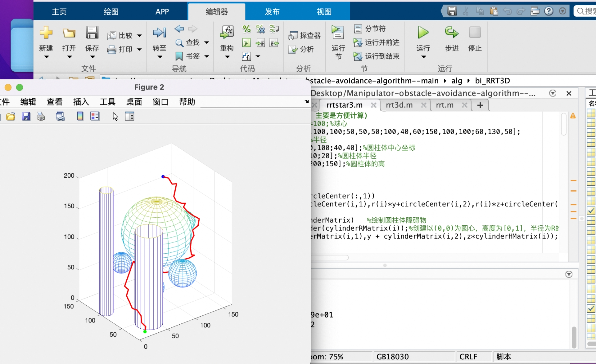Image resolution: width=596 pixels, height=364 pixels.
Task: Click the Link Plot icon in Figure toolbar
Action: click(60, 116)
